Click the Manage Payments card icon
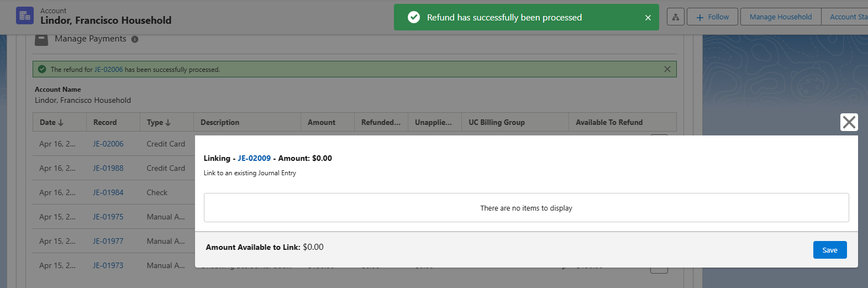This screenshot has width=868, height=288. 41,39
